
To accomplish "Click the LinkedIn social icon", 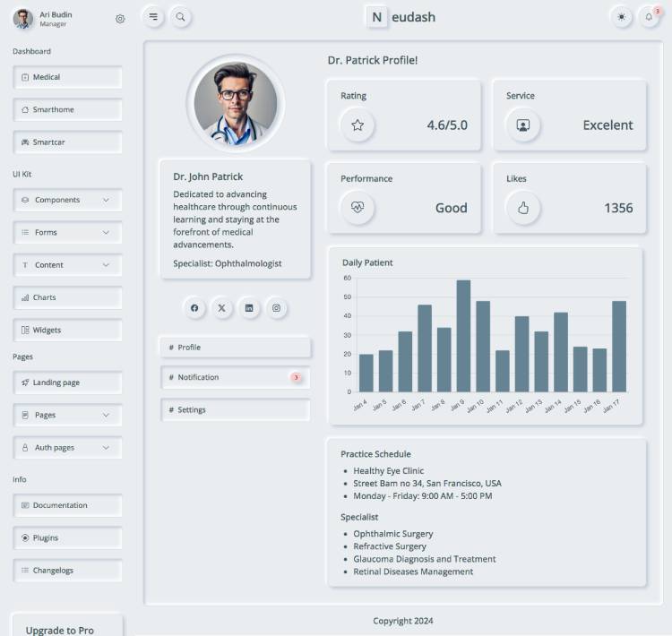I will click(249, 308).
